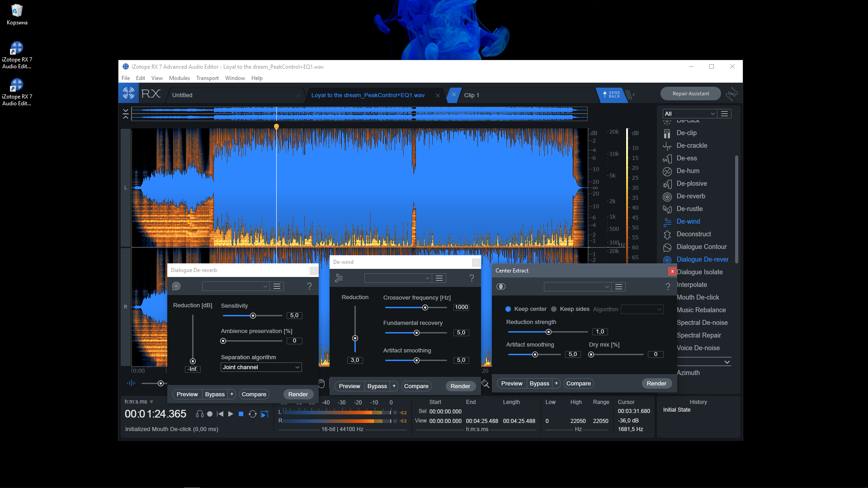Click the De-reverb icon in sidebar
This screenshot has height=488, width=868.
click(x=667, y=196)
